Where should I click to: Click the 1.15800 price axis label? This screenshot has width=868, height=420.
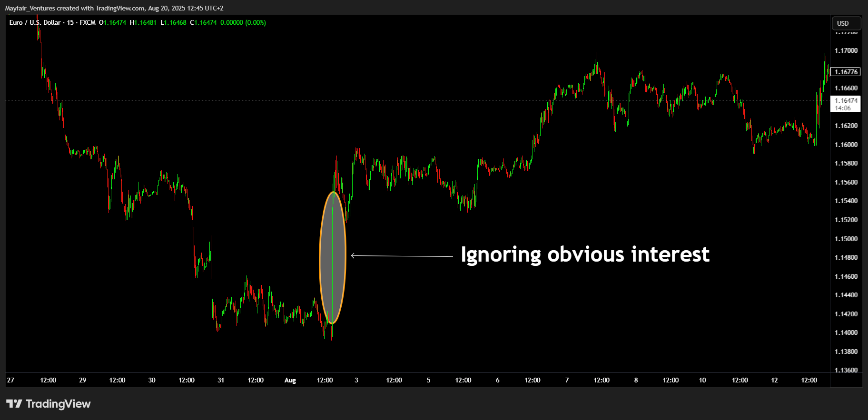click(846, 163)
